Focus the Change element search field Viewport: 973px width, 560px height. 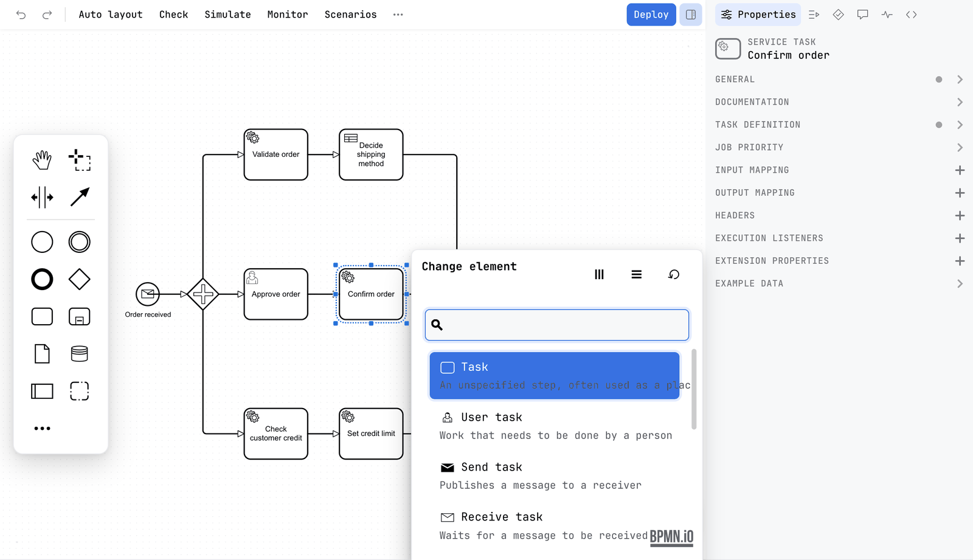[557, 325]
